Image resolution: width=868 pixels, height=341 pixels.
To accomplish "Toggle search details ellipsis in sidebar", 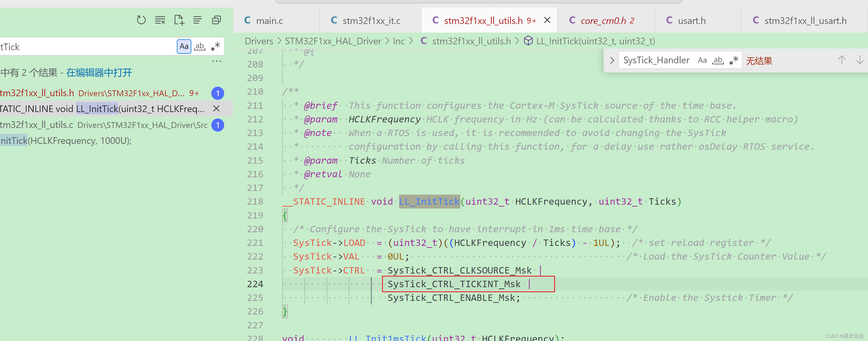I will pos(217,61).
